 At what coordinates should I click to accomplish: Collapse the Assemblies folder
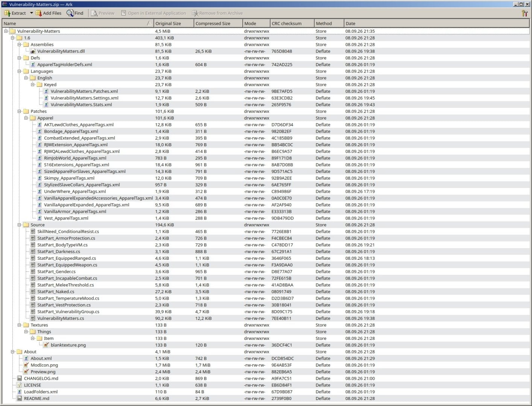click(20, 45)
